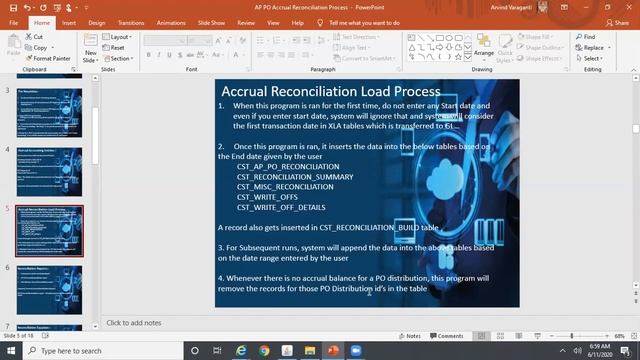Open the Layout dropdown
Image resolution: width=640 pixels, height=360 pixels.
click(x=117, y=37)
